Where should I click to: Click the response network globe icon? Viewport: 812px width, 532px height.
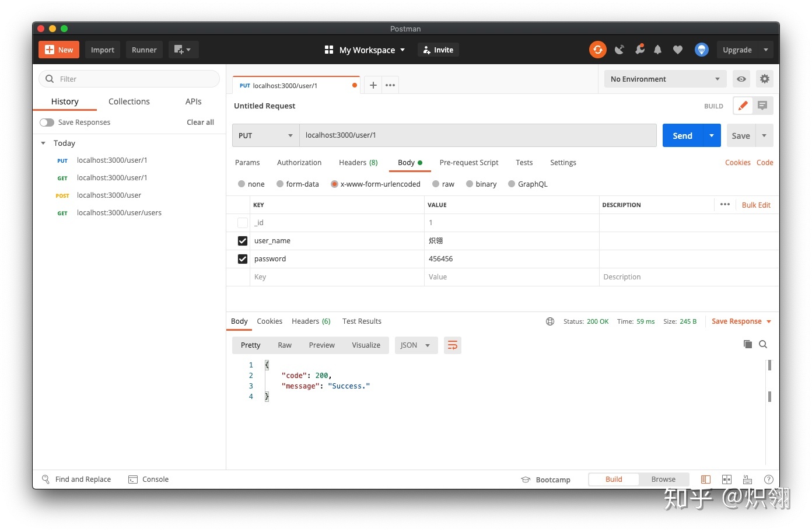[x=549, y=321]
